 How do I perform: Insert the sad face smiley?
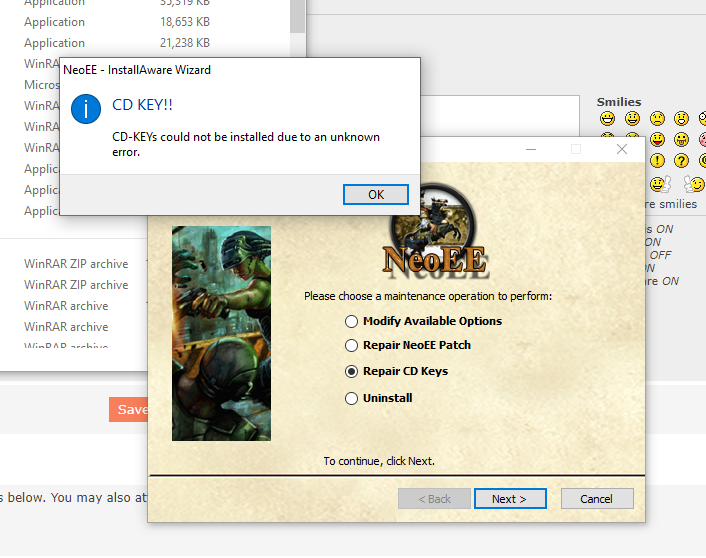(x=658, y=119)
